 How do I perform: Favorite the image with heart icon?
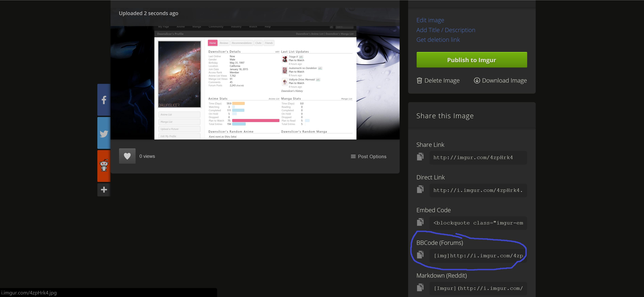point(127,156)
